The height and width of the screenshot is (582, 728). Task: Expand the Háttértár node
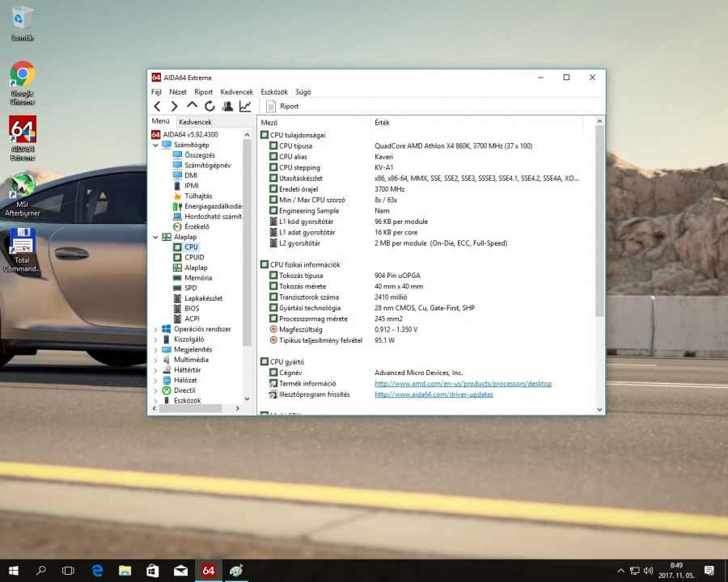(155, 370)
